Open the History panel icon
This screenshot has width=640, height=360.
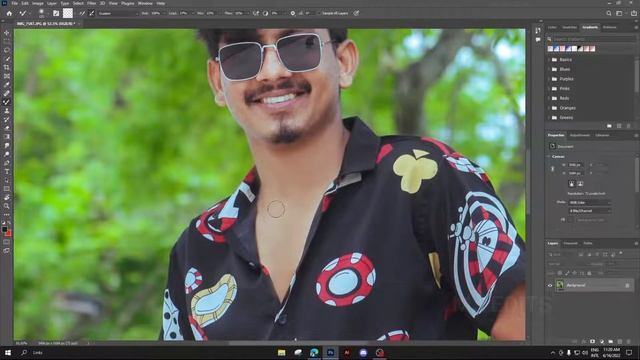point(538,31)
